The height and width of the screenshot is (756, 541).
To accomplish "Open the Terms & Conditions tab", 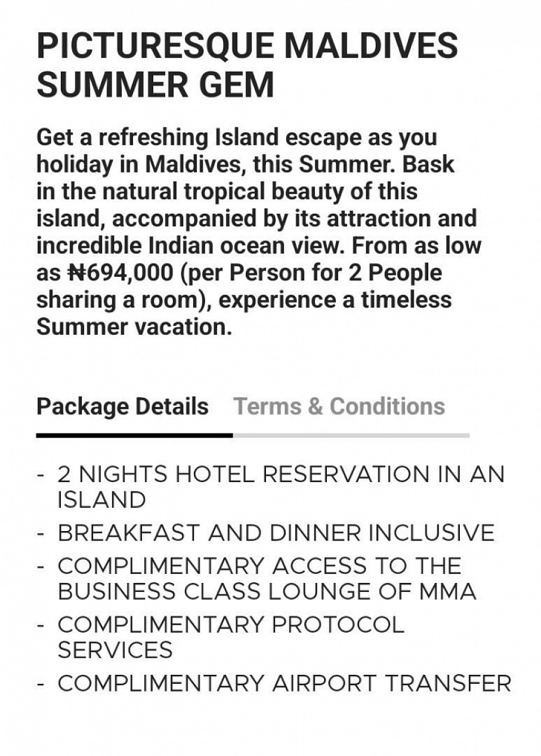I will point(339,406).
